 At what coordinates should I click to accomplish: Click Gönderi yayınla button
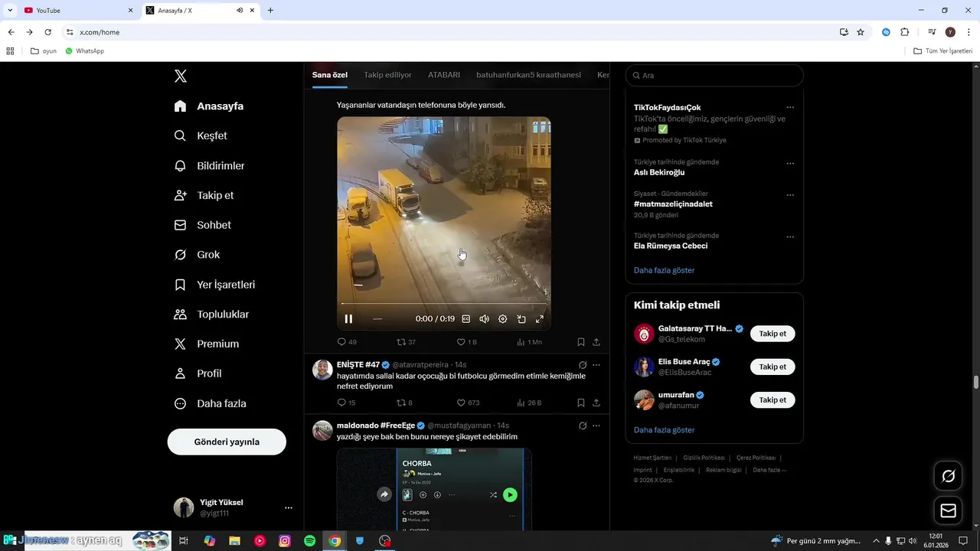[227, 442]
